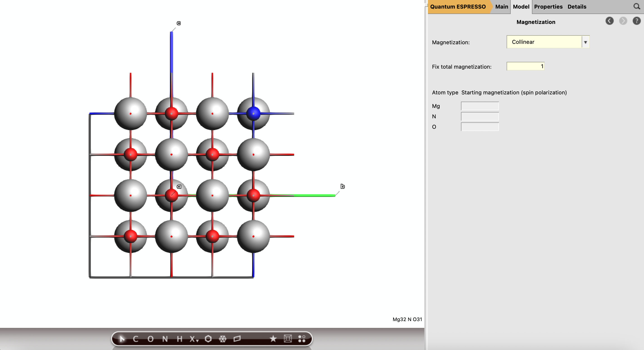Select the arrow pointer tool
The width and height of the screenshot is (644, 350).
coord(122,339)
